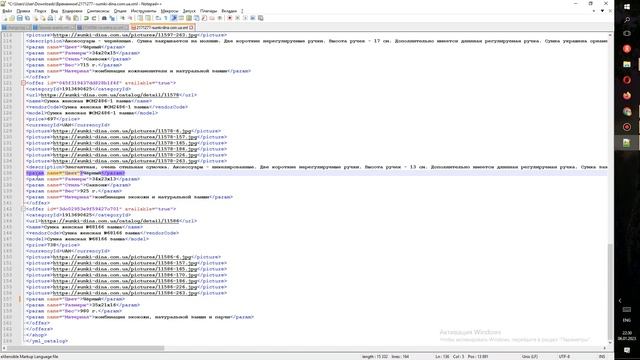Undo the last edit via toolbar
This screenshot has width=640, height=360.
[86, 18]
